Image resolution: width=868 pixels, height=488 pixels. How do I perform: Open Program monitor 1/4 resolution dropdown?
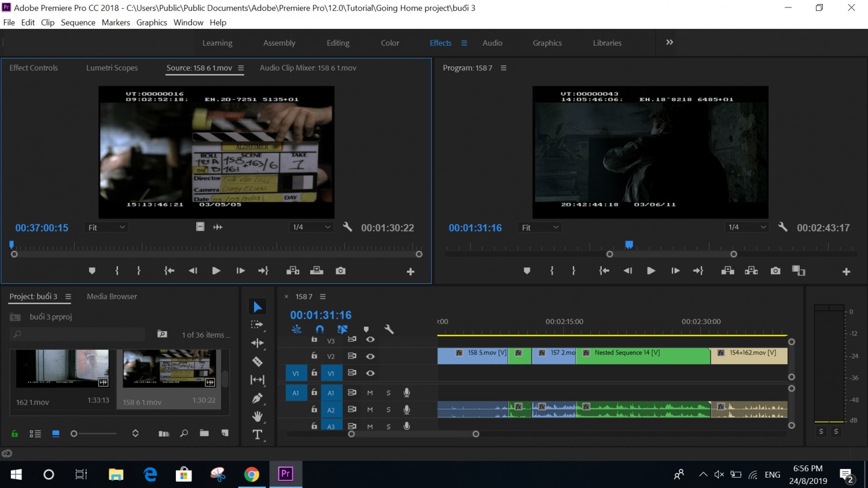pos(747,227)
